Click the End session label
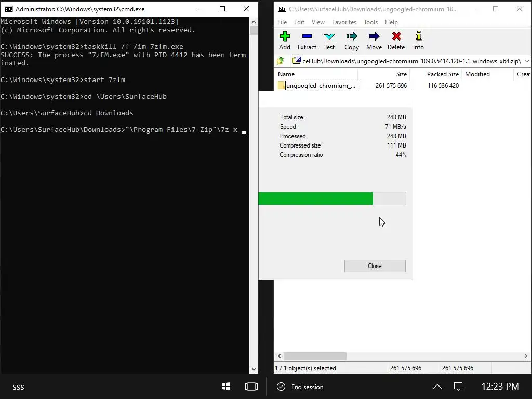 click(x=308, y=387)
